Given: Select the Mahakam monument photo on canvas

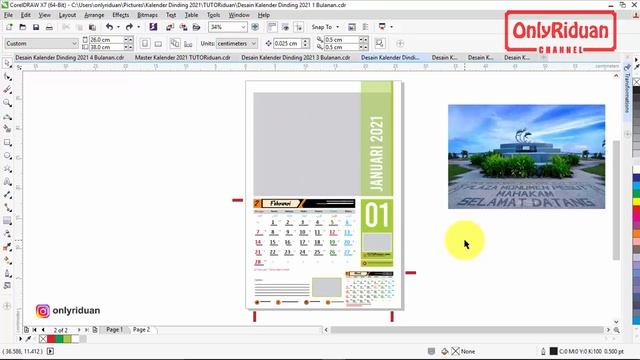Looking at the screenshot, I should click(x=527, y=157).
